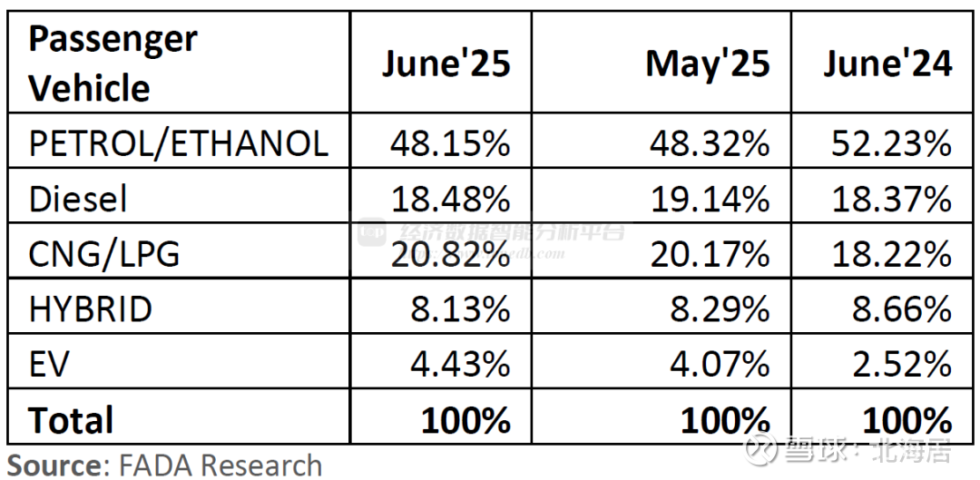Image resolution: width=980 pixels, height=480 pixels.
Task: Select the 2.52% EV June'24 cell
Action: [x=882, y=360]
